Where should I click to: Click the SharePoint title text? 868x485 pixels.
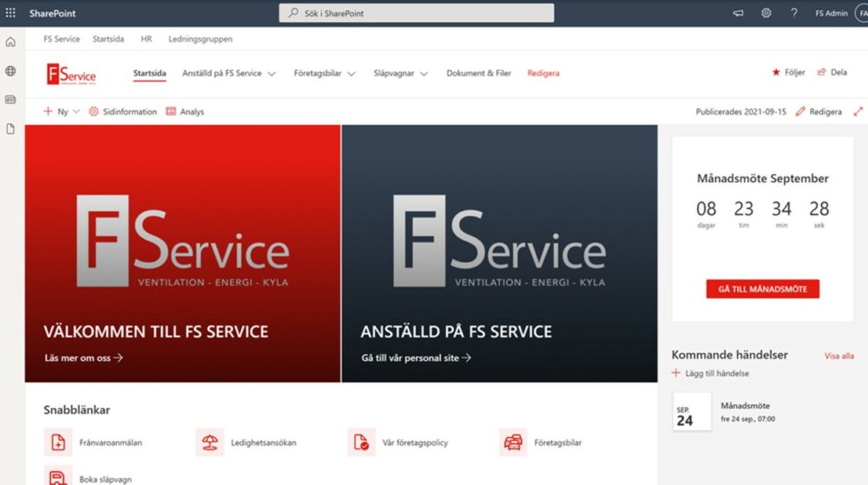pyautogui.click(x=53, y=13)
